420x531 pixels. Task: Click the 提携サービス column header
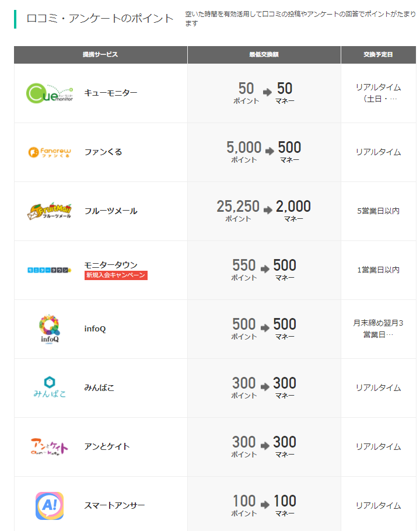100,55
